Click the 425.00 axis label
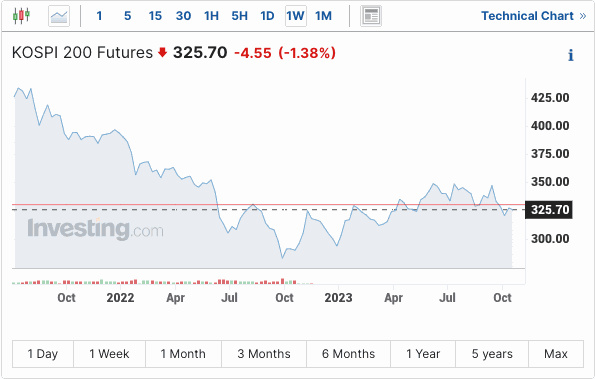Viewport: 595px width, 379px height. (x=550, y=98)
